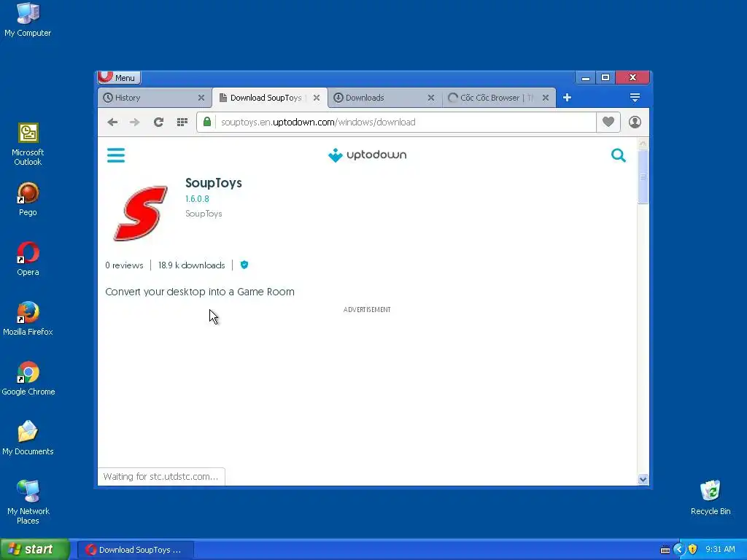The height and width of the screenshot is (560, 747).
Task: Open the Opera Menu button
Action: click(119, 77)
